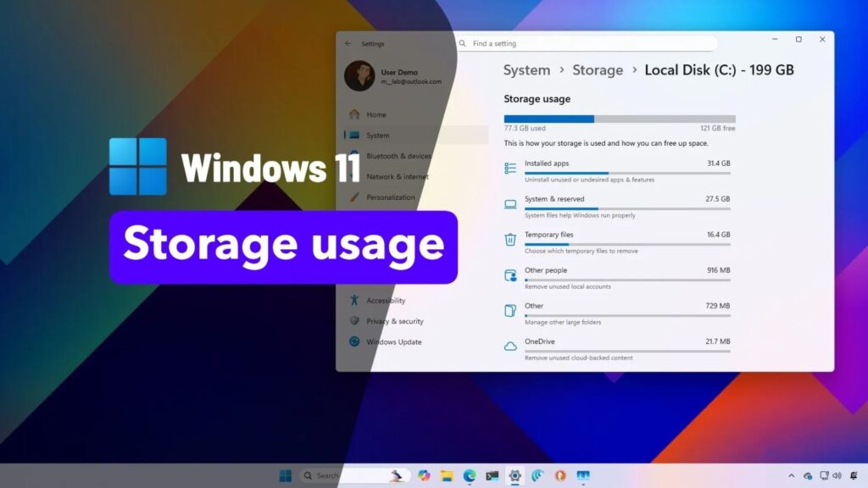868x488 pixels.
Task: Select the Other people account icon
Action: pyautogui.click(x=510, y=275)
